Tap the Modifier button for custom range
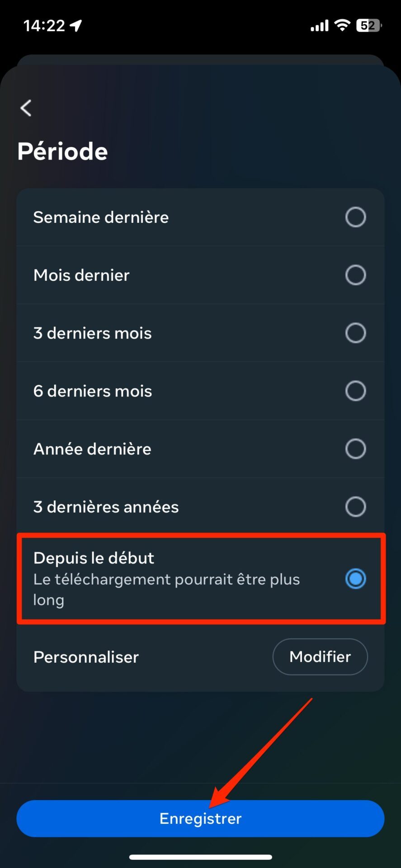 [320, 656]
